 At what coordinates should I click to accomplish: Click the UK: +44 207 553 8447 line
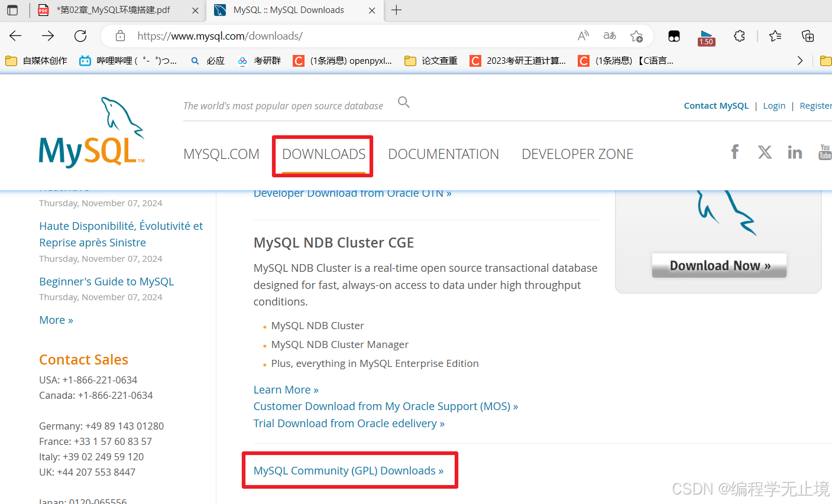[x=87, y=472]
